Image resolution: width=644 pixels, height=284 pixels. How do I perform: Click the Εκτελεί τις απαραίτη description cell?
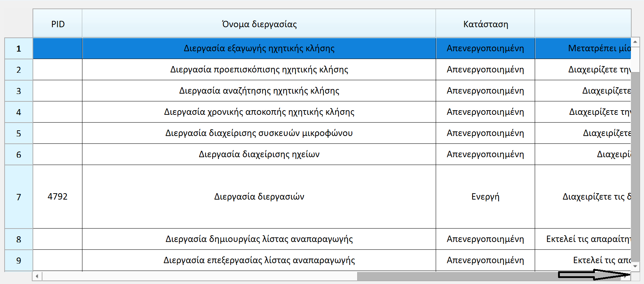pyautogui.click(x=583, y=239)
